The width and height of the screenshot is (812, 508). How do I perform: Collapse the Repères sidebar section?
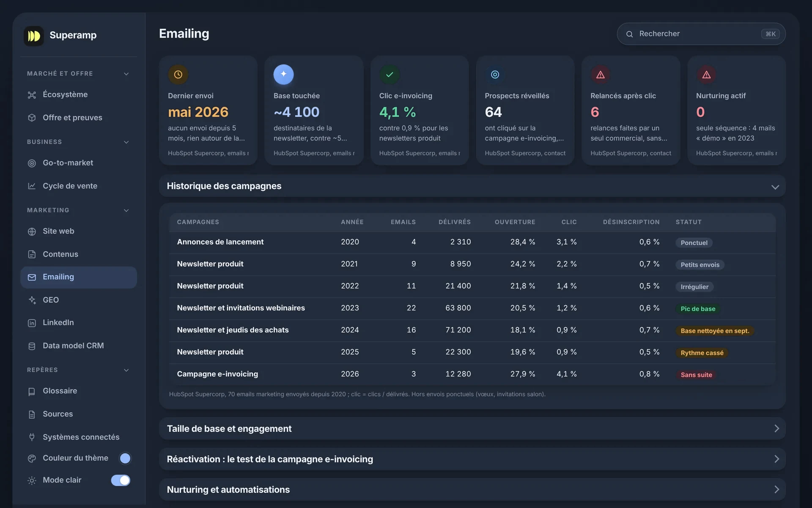point(126,370)
